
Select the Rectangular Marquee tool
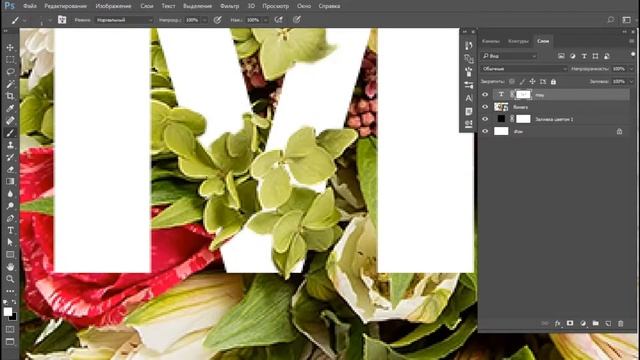(10, 60)
